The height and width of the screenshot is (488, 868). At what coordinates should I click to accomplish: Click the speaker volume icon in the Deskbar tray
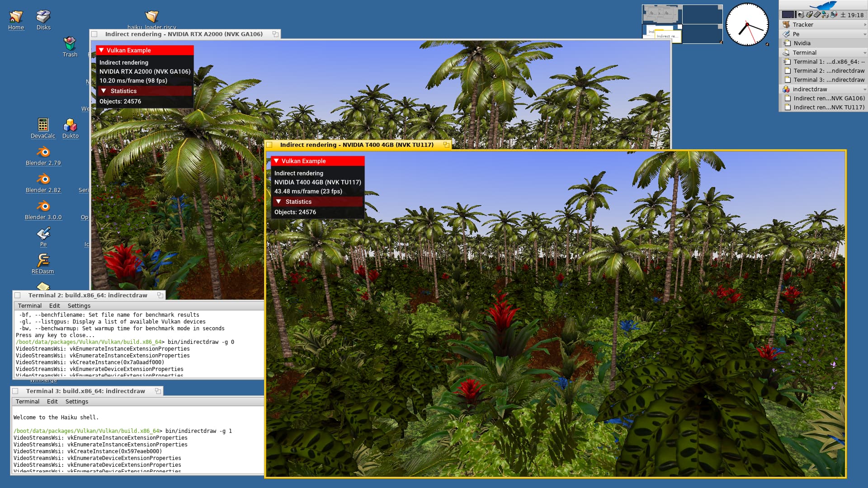coord(801,15)
